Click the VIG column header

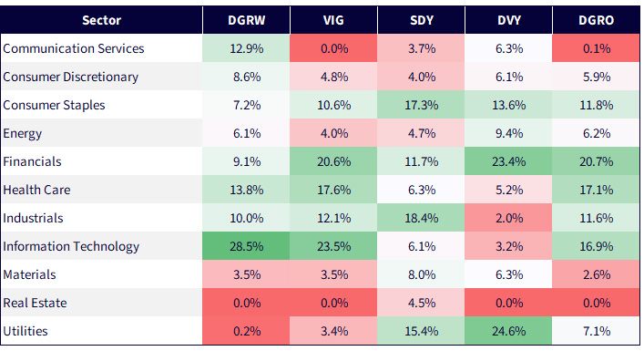[x=333, y=20]
